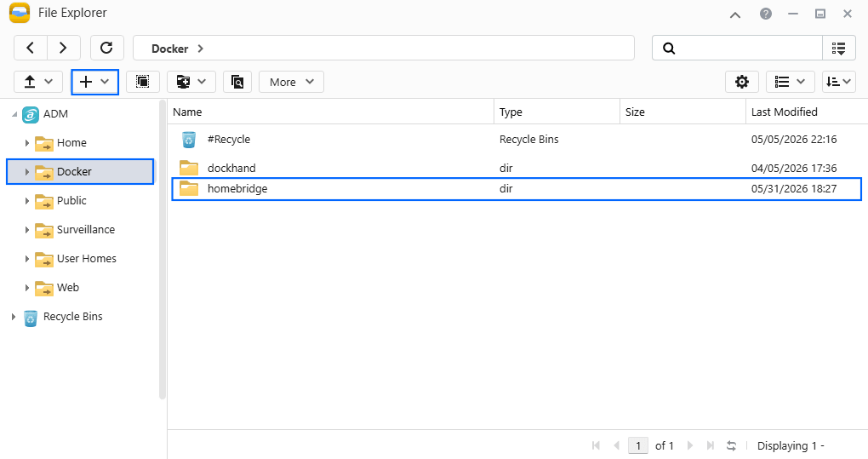Click the file search preview toolbar icon

237,82
